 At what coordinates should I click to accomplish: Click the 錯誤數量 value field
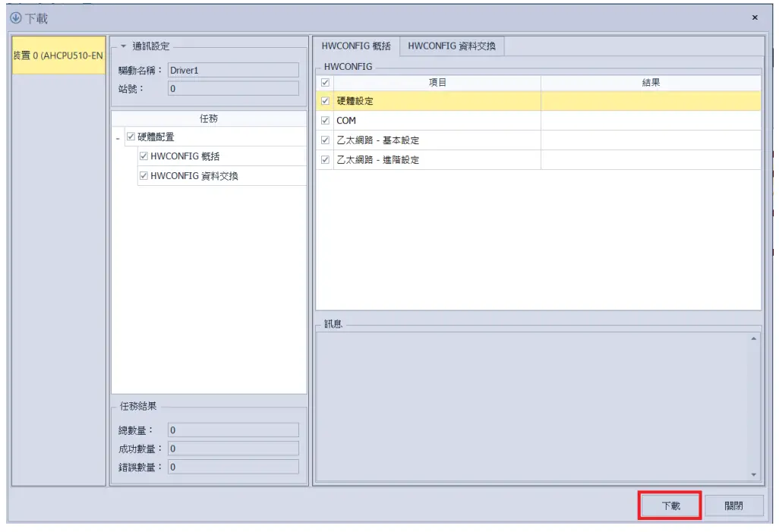point(234,467)
